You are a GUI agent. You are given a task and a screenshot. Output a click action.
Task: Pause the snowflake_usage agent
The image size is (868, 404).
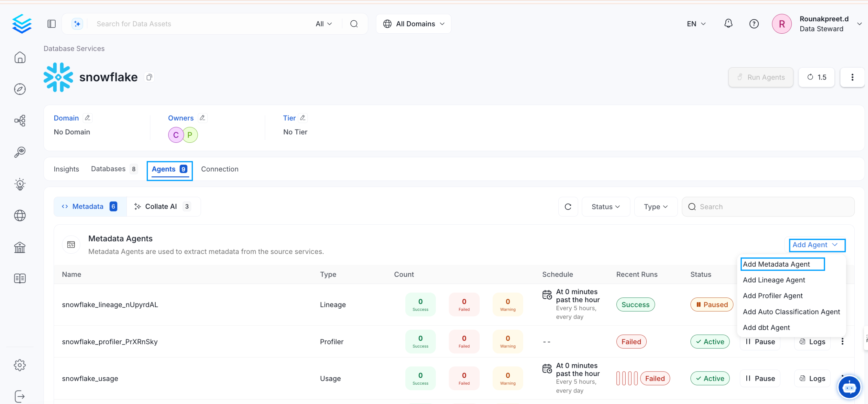click(x=760, y=378)
